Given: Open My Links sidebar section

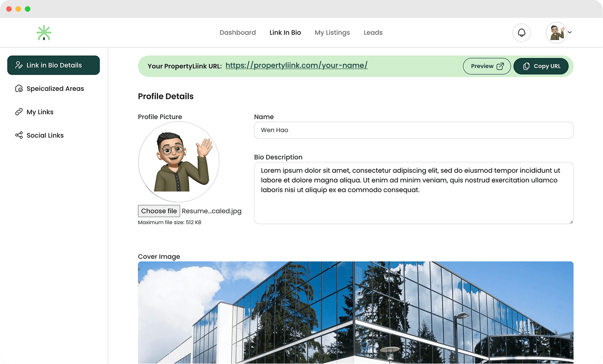Looking at the screenshot, I should tap(53, 112).
